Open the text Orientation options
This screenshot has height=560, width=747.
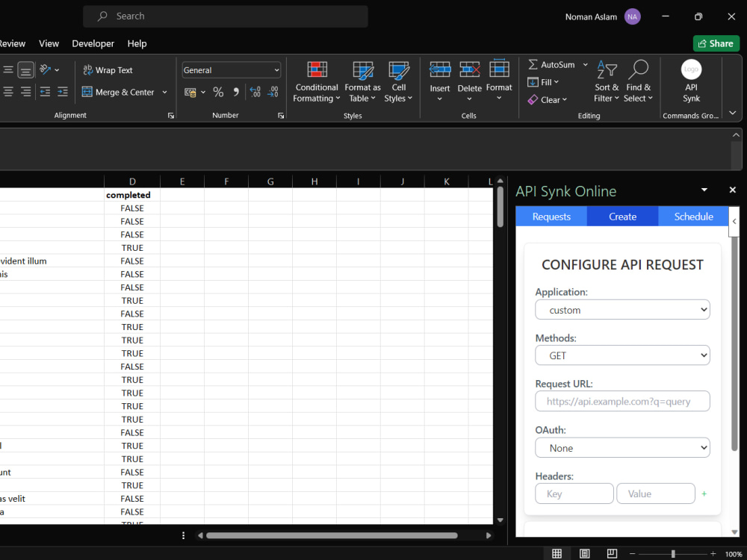click(x=49, y=69)
